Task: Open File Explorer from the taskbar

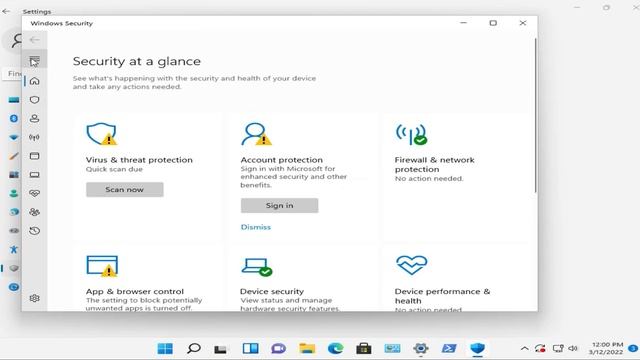Action: 307,348
